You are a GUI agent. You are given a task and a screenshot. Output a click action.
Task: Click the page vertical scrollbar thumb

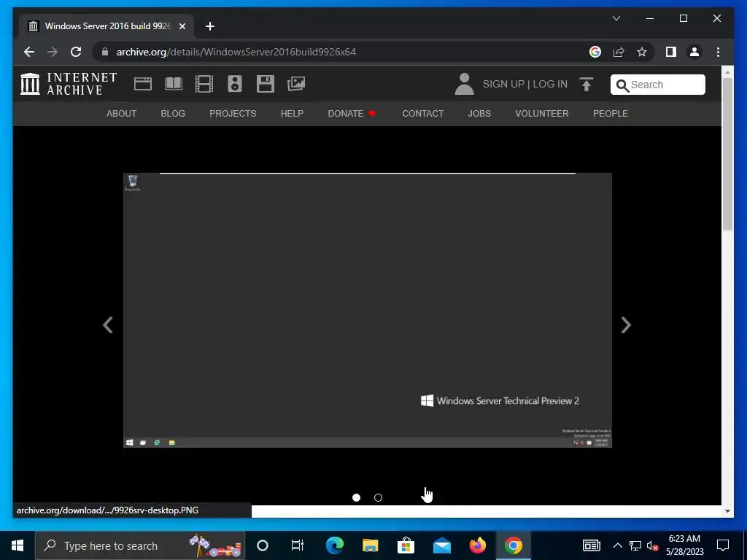pyautogui.click(x=727, y=154)
